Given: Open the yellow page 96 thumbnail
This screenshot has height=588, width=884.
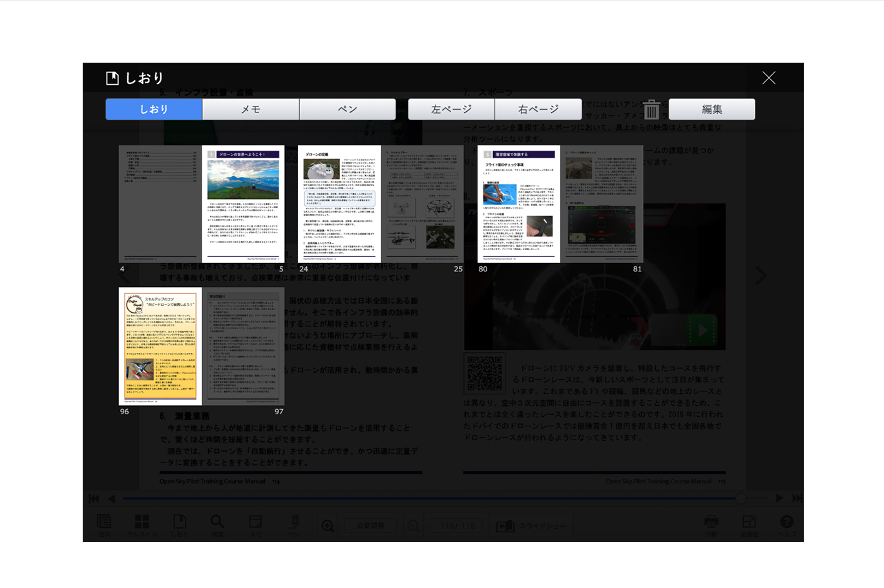Looking at the screenshot, I should click(160, 346).
